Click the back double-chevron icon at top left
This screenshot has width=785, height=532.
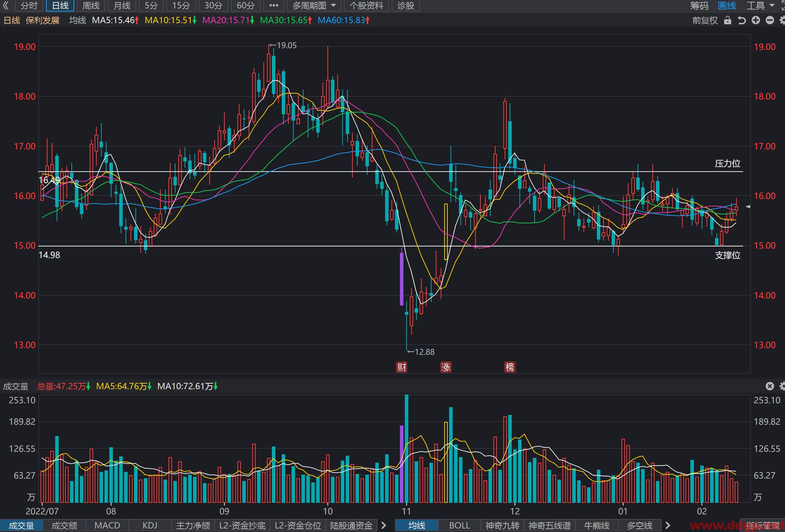[6, 6]
